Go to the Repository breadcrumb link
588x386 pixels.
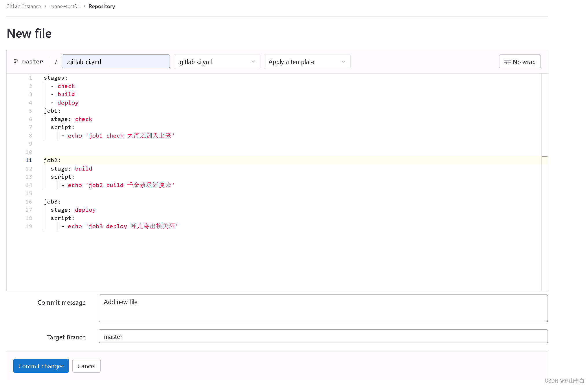[x=102, y=6]
